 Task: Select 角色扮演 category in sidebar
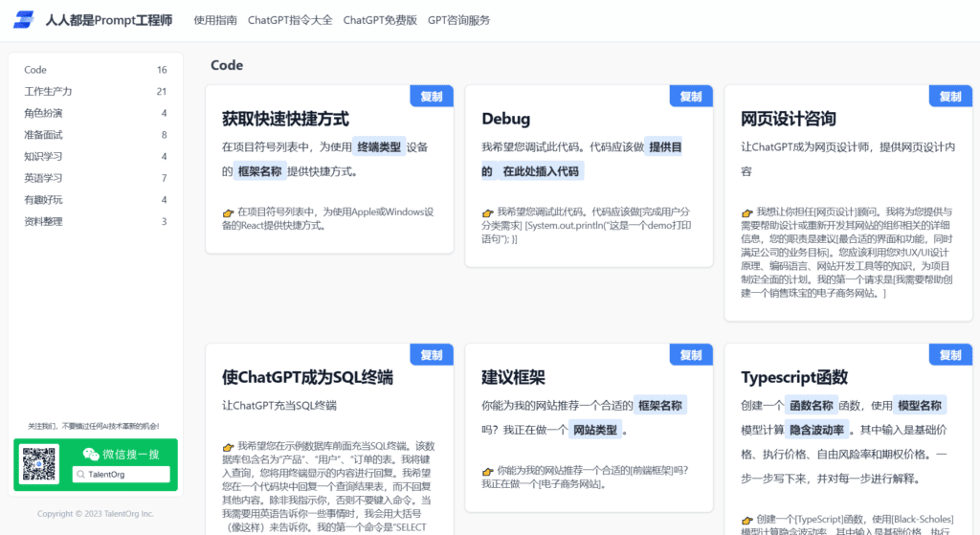pyautogui.click(x=42, y=113)
